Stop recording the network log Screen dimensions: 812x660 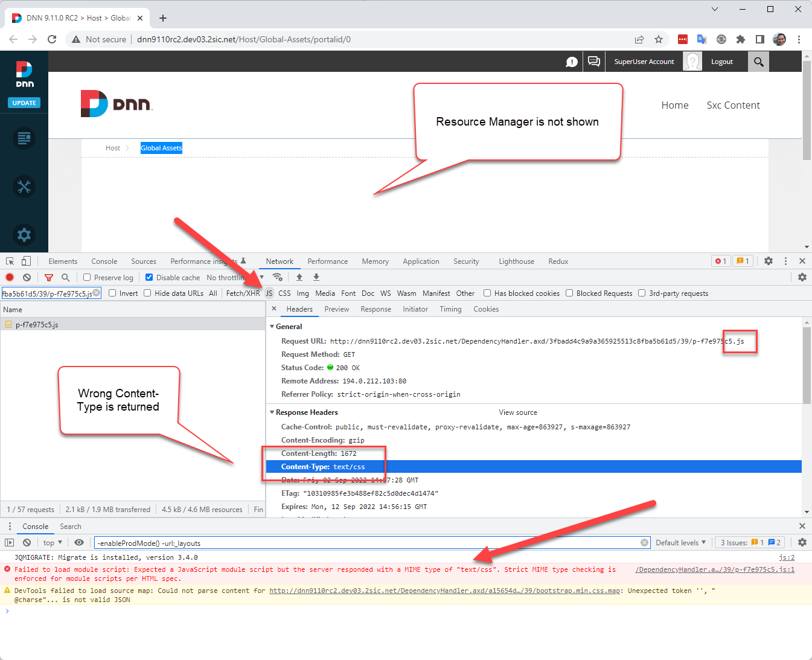tap(8, 277)
